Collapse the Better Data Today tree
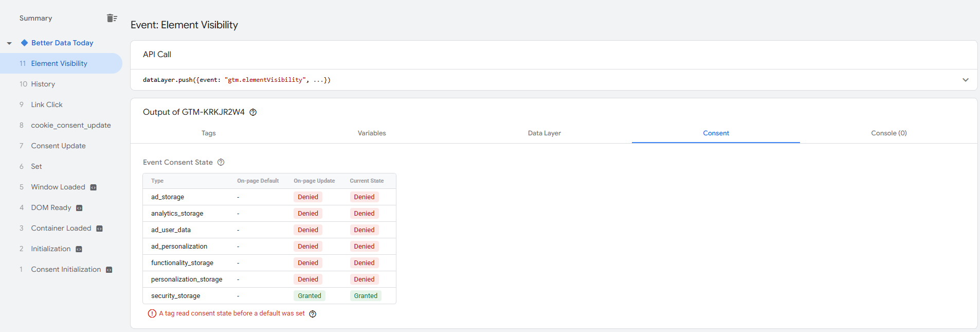The image size is (980, 332). coord(9,43)
